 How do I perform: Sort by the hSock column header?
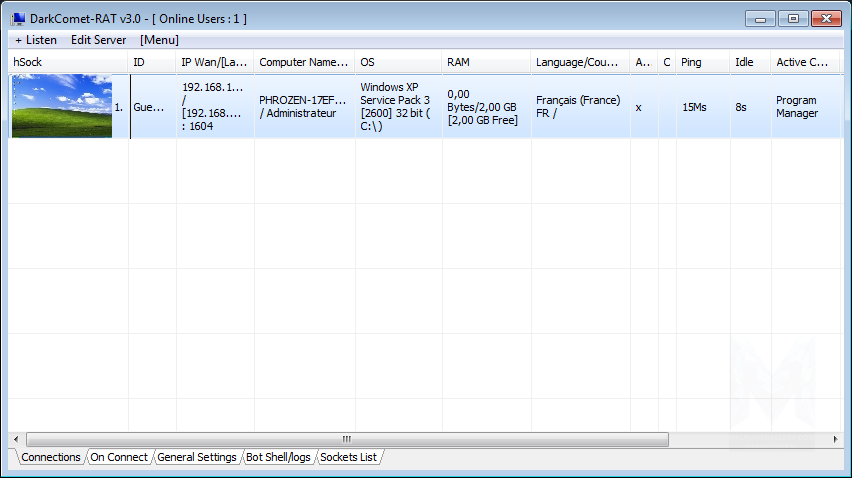68,62
